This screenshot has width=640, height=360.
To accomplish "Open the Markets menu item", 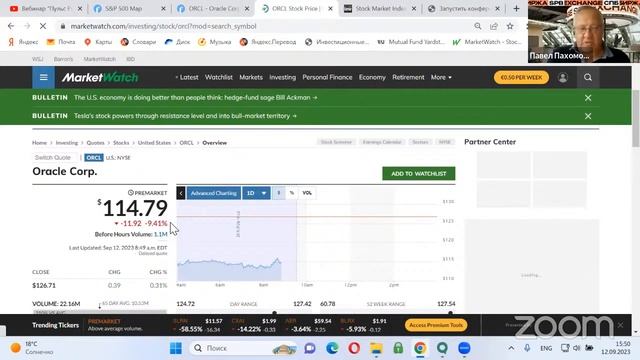I will [251, 77].
